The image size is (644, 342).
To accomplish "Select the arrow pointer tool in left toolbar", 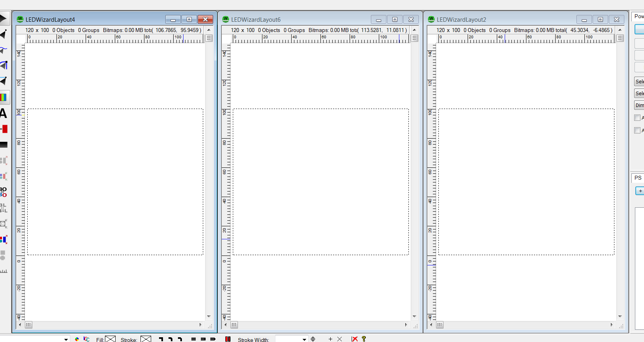I will coord(3,19).
